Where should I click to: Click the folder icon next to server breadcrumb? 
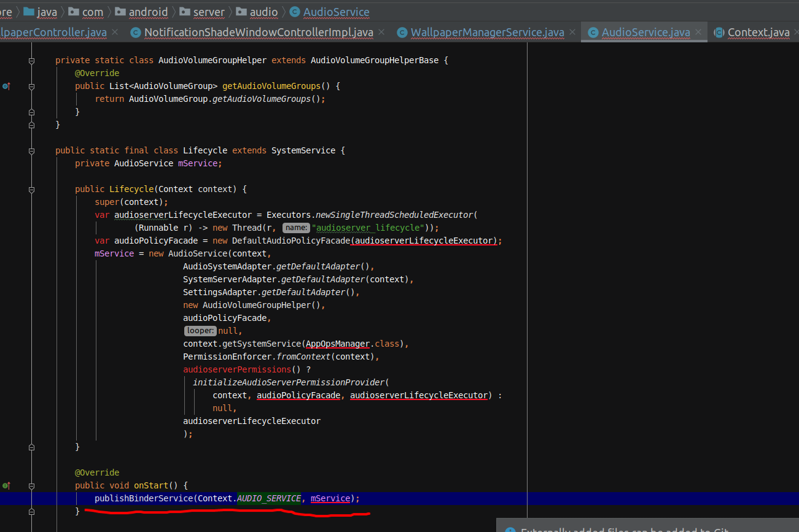(184, 12)
